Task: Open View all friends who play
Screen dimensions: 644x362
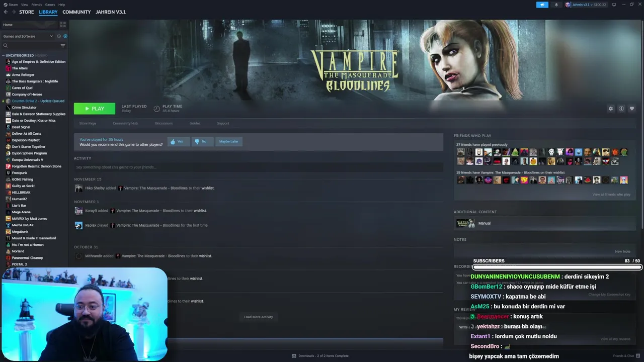Action: pyautogui.click(x=611, y=195)
